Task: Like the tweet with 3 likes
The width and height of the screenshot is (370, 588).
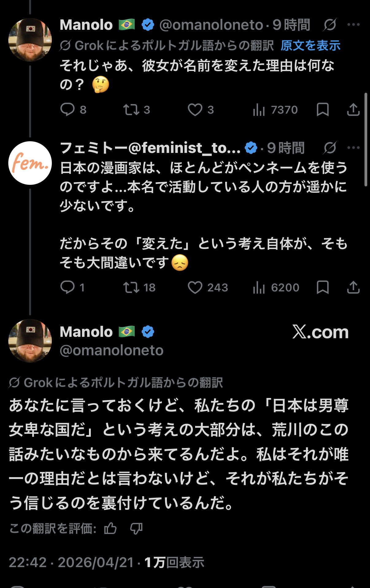Action: (195, 110)
